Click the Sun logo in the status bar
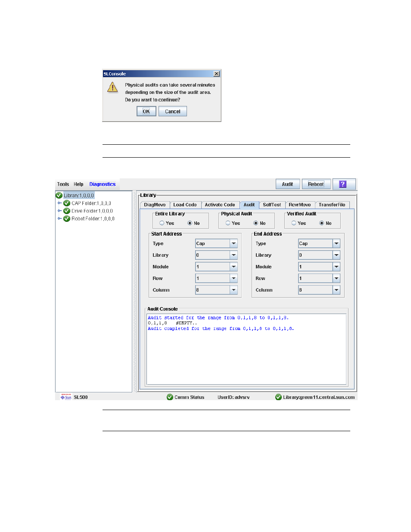411x532 pixels. tap(66, 397)
